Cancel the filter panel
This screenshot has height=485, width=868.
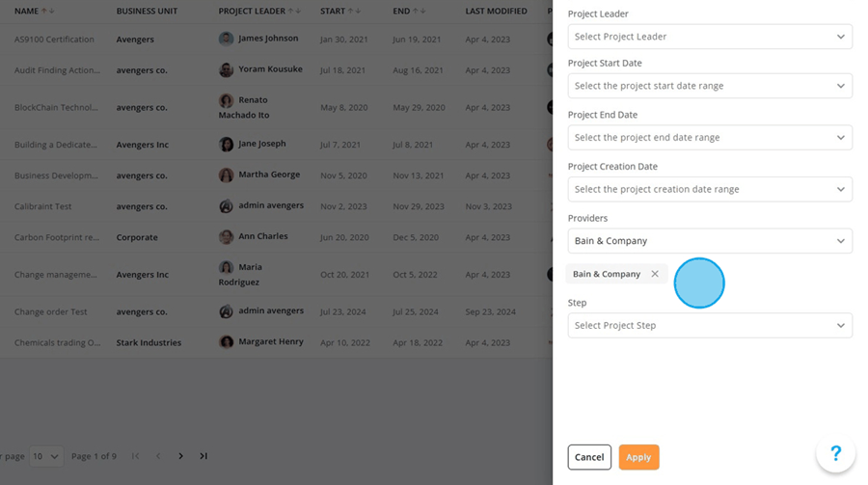(589, 457)
